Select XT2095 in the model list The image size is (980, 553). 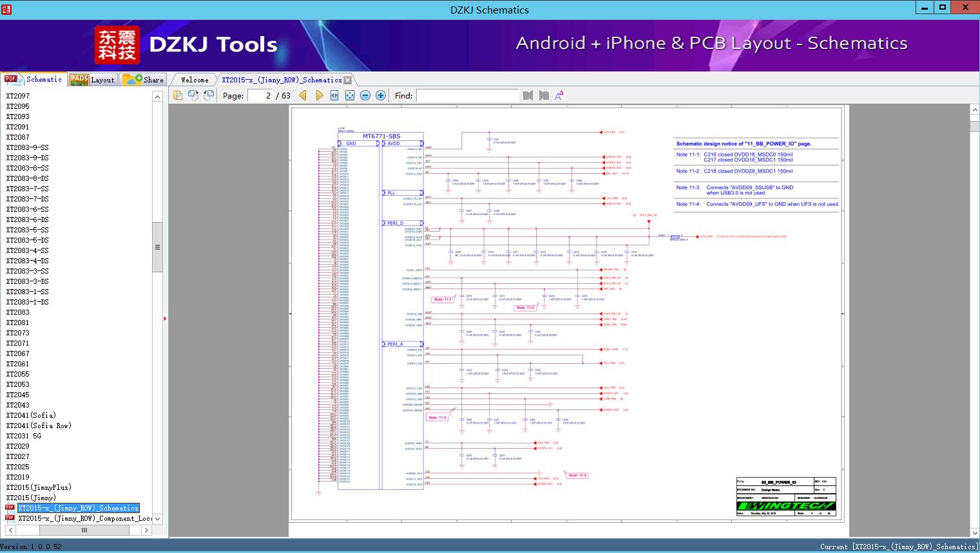point(18,106)
